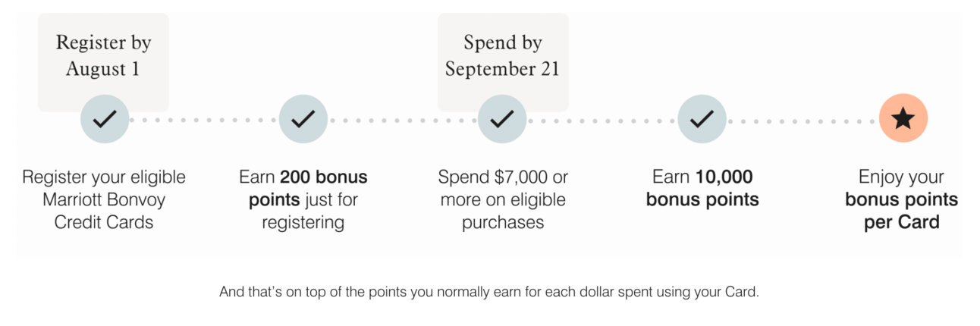Click dotted line between second and third checkmarks
The width and height of the screenshot is (980, 326).
pyautogui.click(x=403, y=120)
